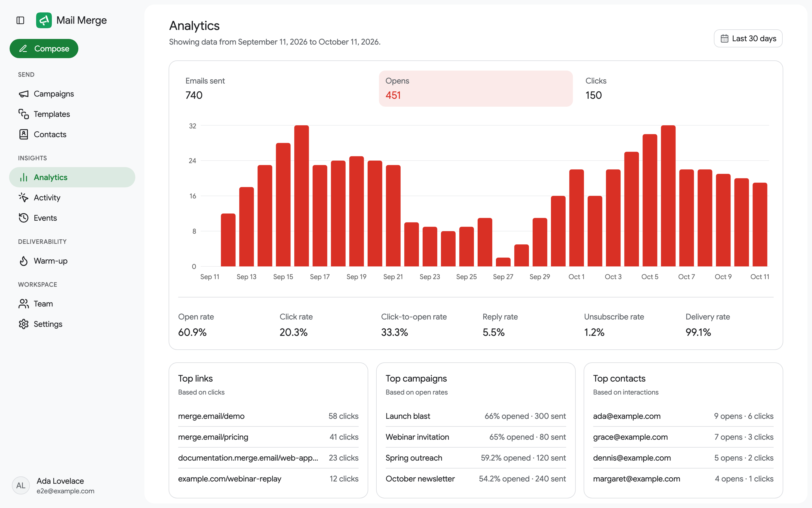Click the Contacts book icon

(23, 134)
